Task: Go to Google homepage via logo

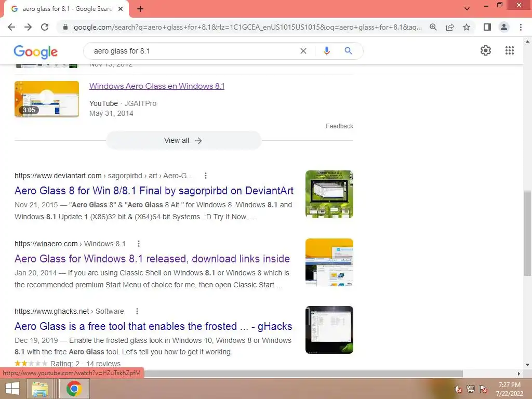Action: tap(36, 51)
